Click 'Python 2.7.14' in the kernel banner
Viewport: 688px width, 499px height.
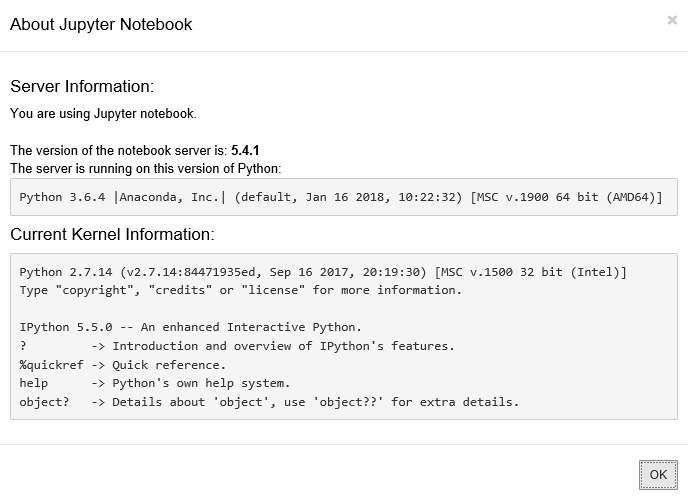(66, 272)
